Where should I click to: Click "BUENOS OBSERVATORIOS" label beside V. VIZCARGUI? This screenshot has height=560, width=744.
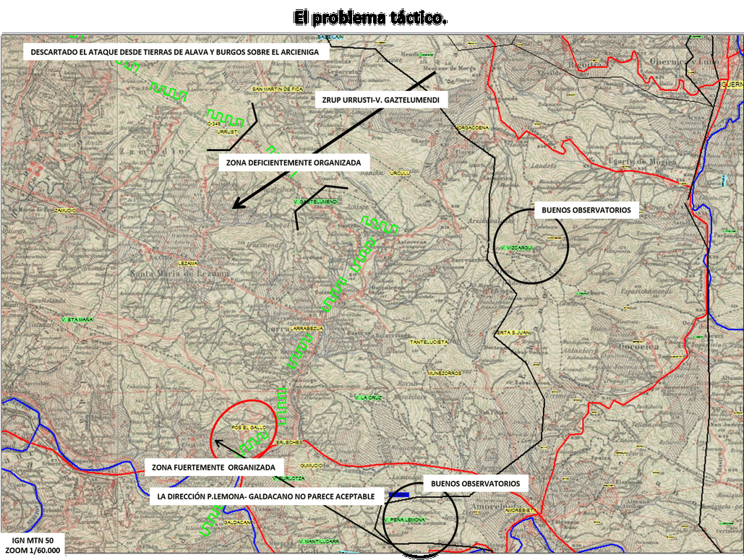[x=586, y=210]
